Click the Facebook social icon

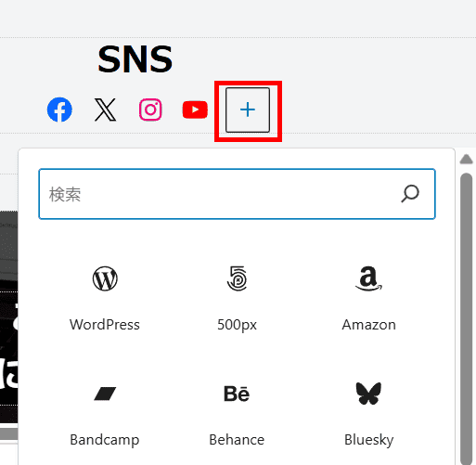coord(59,110)
